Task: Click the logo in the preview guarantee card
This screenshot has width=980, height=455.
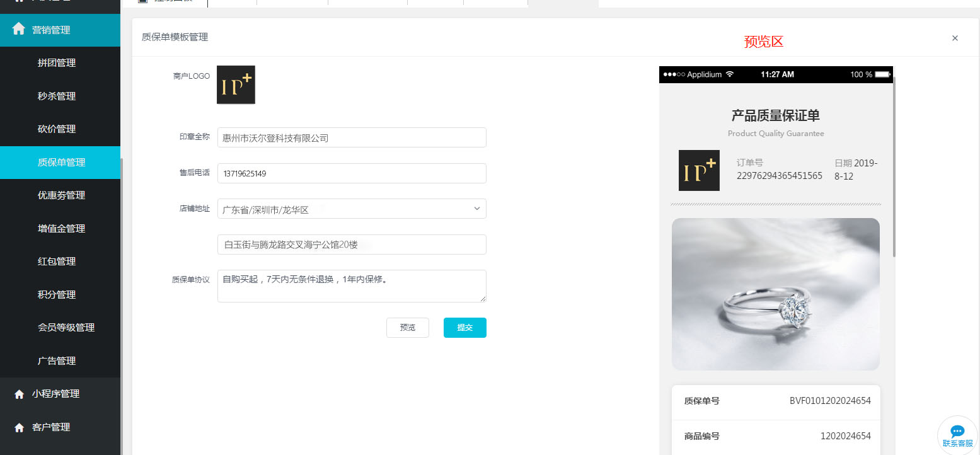Action: [x=699, y=170]
